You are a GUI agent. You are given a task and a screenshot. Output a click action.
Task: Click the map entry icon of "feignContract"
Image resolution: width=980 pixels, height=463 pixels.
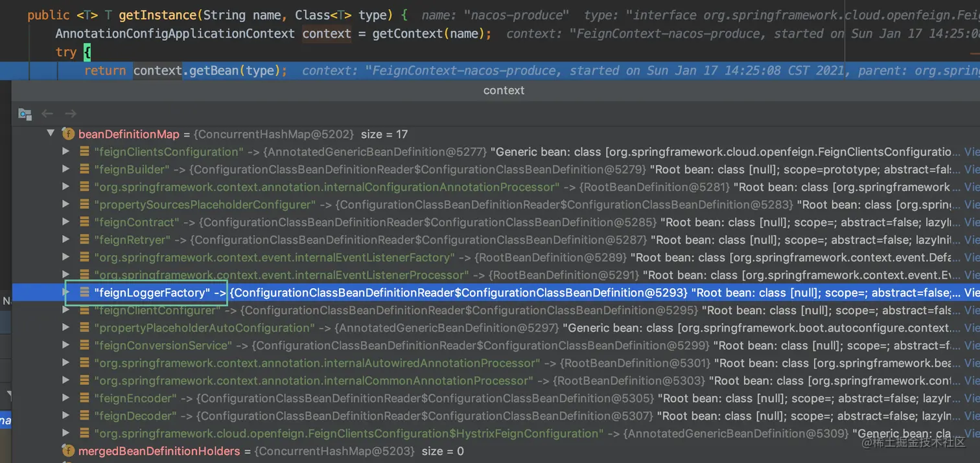pyautogui.click(x=84, y=222)
